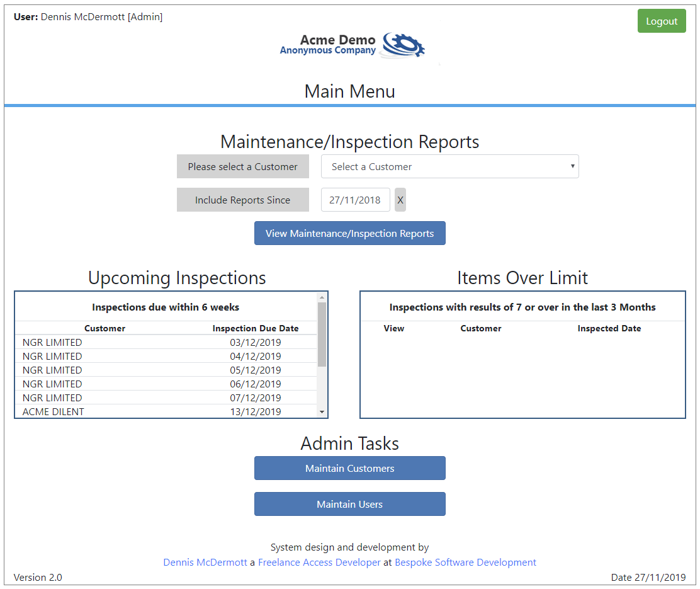Open the Freelance Access Developer link
This screenshot has width=700, height=589.
(319, 562)
